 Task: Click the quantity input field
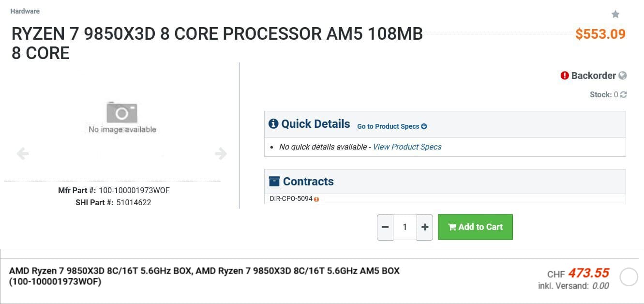coord(405,227)
